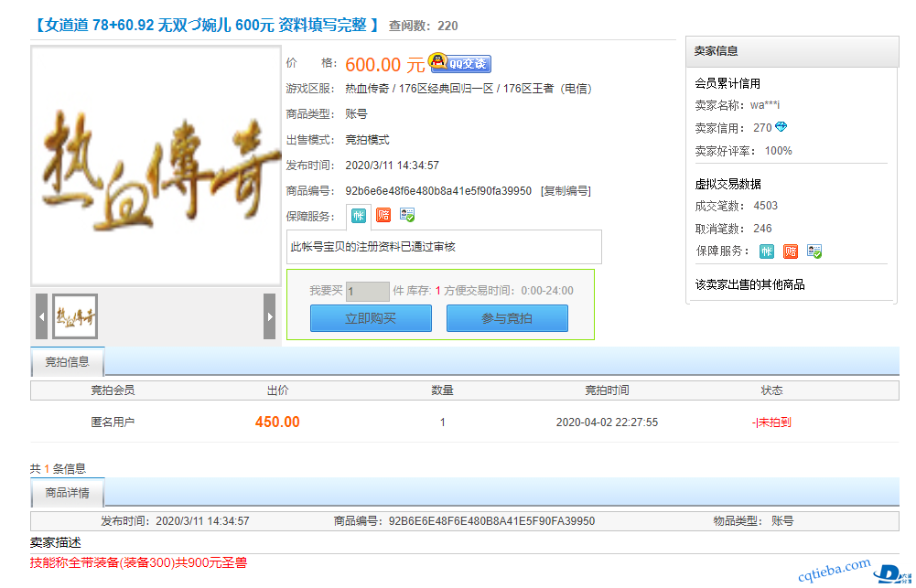Click the game server text 176区王者
Image resolution: width=916 pixels, height=588 pixels.
(x=528, y=89)
